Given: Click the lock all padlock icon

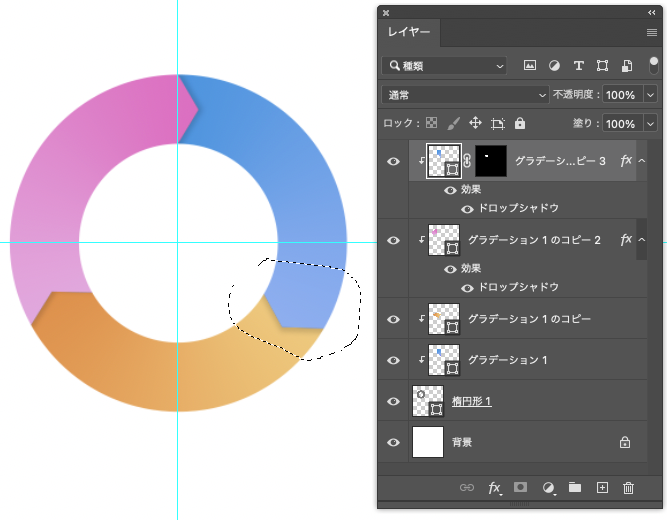Looking at the screenshot, I should pyautogui.click(x=520, y=123).
